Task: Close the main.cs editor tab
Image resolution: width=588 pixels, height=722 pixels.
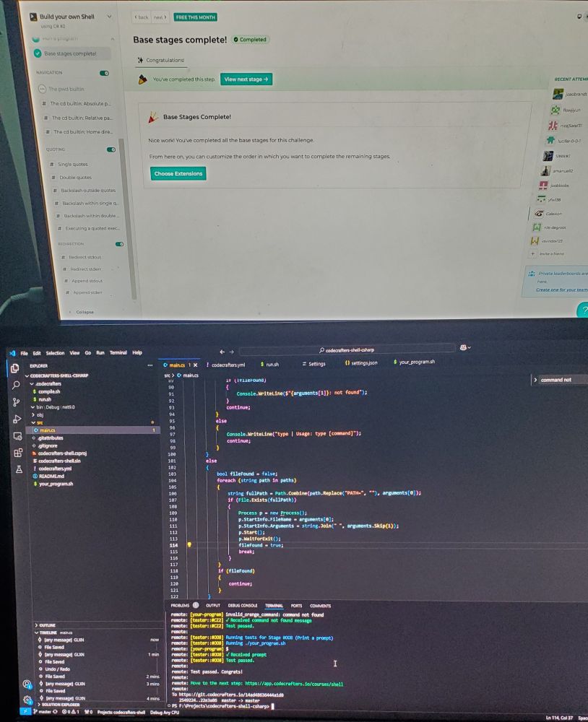Action: click(195, 365)
